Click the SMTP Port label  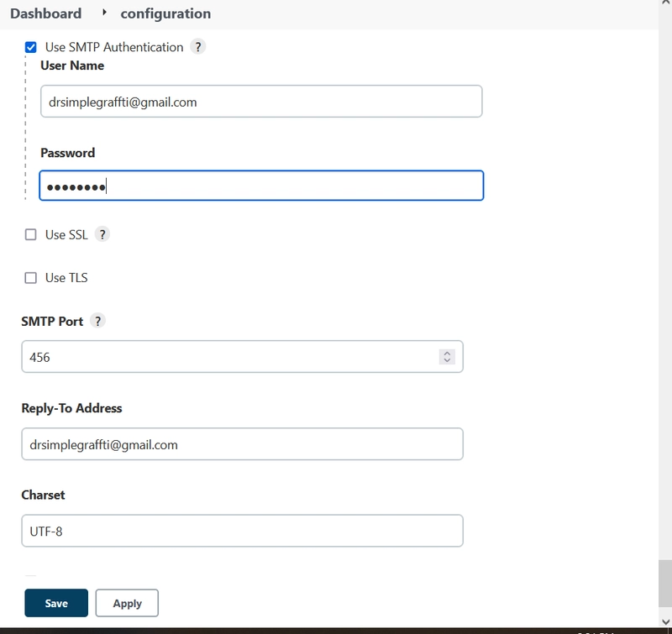point(52,322)
